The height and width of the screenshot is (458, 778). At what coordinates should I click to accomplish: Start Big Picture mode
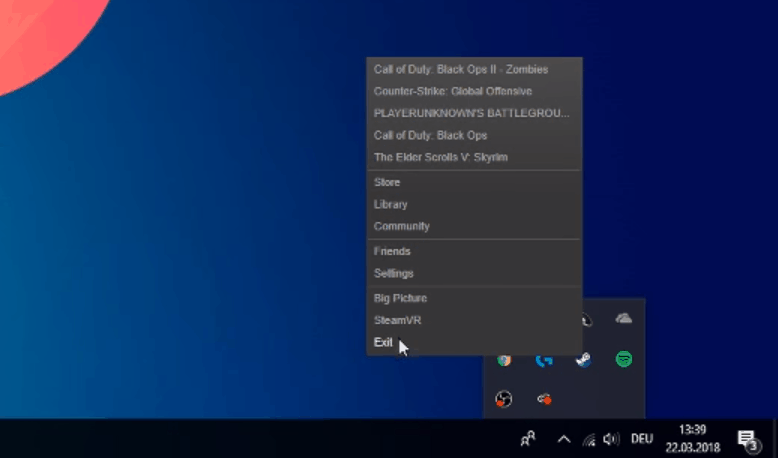tap(474, 298)
